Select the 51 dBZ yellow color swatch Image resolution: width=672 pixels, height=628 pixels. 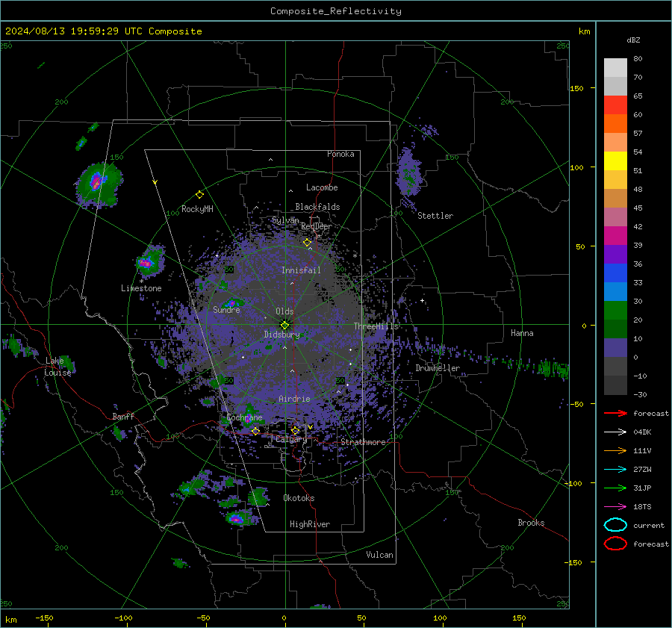(x=615, y=161)
